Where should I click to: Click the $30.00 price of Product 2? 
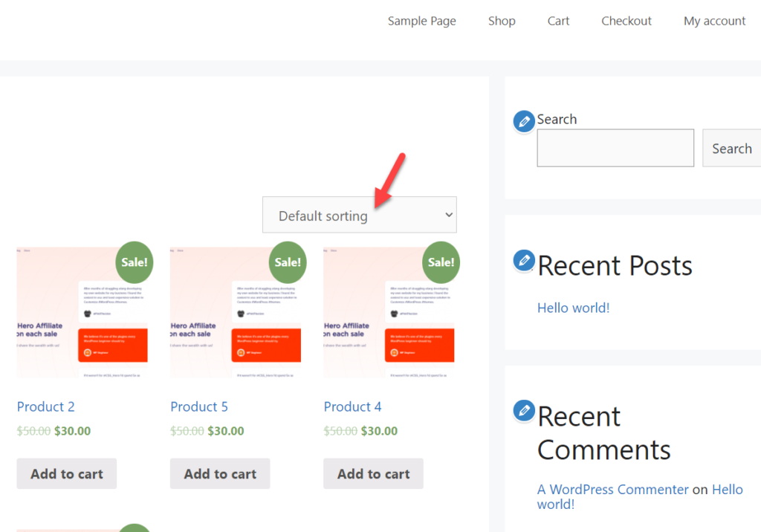click(72, 431)
